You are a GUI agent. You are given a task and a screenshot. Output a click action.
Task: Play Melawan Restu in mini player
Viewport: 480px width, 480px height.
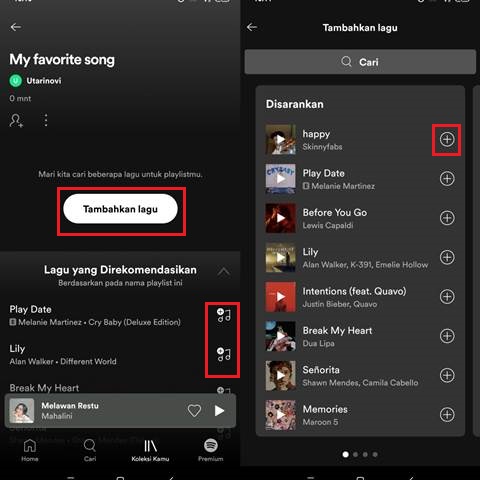click(219, 411)
